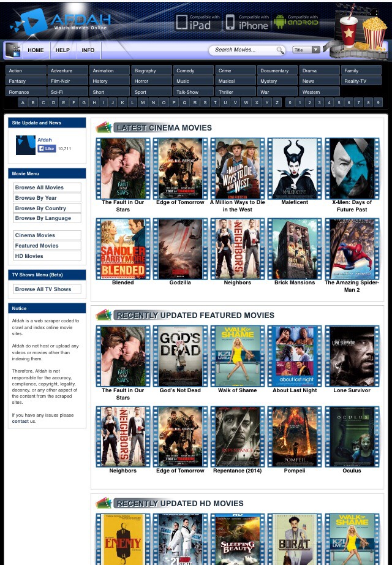Open the Repentance (2014) poster
392x565 pixels.
click(238, 437)
